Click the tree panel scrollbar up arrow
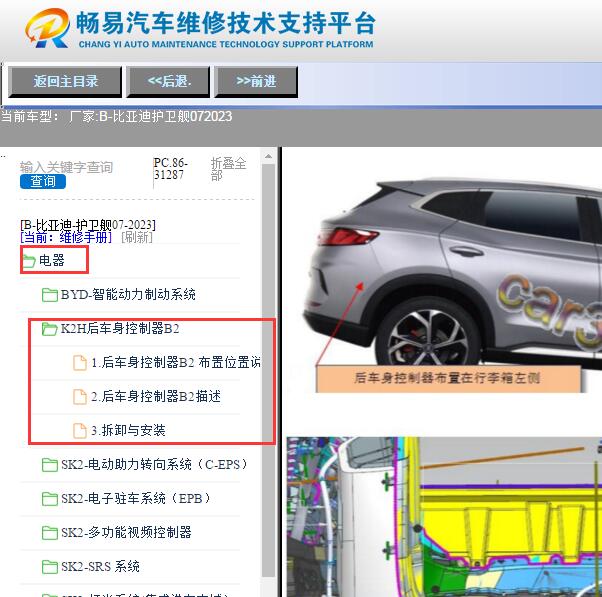This screenshot has width=602, height=597. pos(268,156)
